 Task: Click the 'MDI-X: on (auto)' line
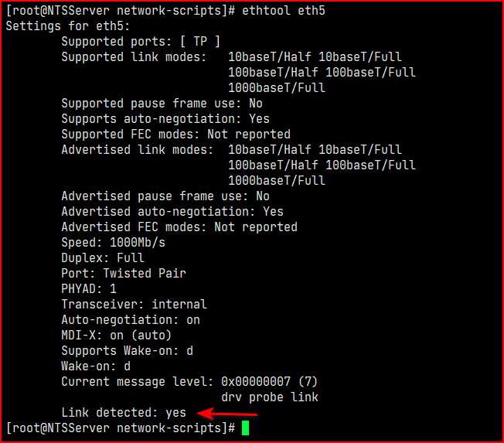117,335
